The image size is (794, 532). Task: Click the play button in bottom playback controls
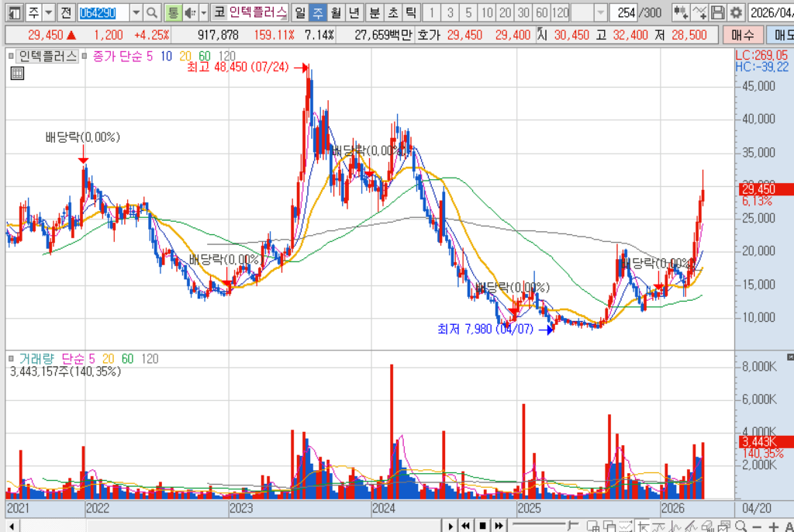tap(451, 526)
